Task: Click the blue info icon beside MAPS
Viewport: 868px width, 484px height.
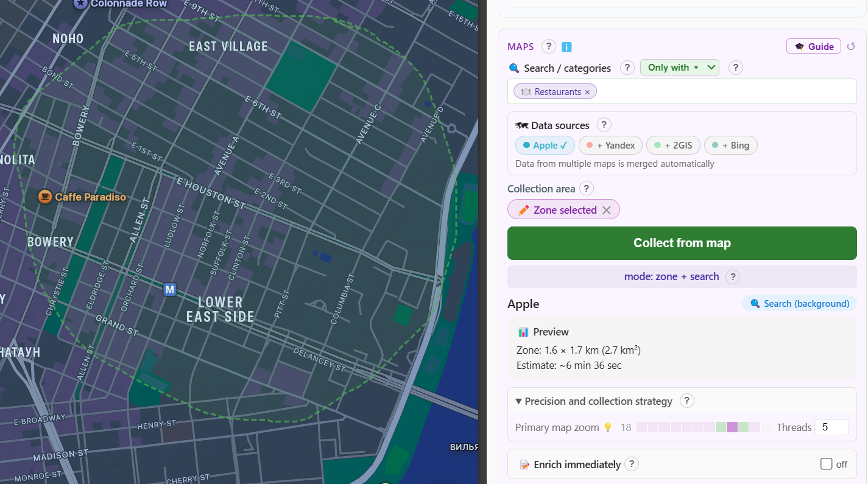Action: [566, 47]
